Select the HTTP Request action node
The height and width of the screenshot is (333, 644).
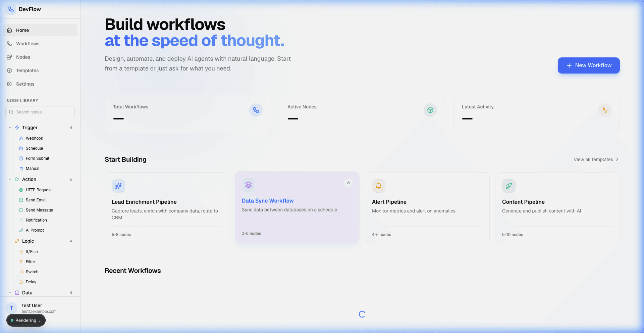click(38, 190)
